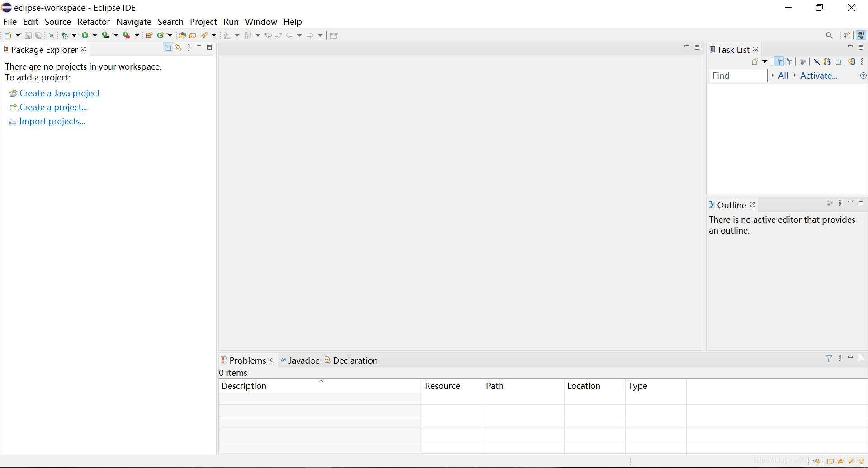Viewport: 868px width, 468px height.
Task: Click Collapse All in Task List
Action: pos(838,61)
